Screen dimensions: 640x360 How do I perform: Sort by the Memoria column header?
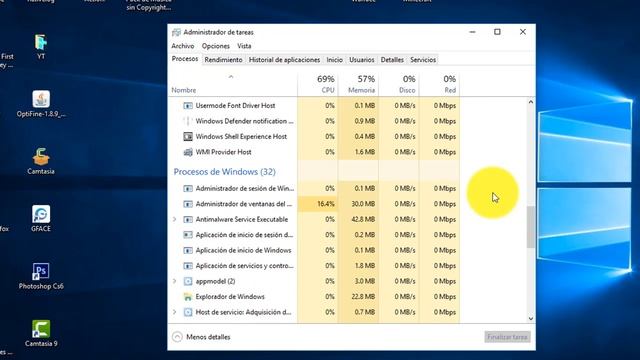pyautogui.click(x=358, y=84)
